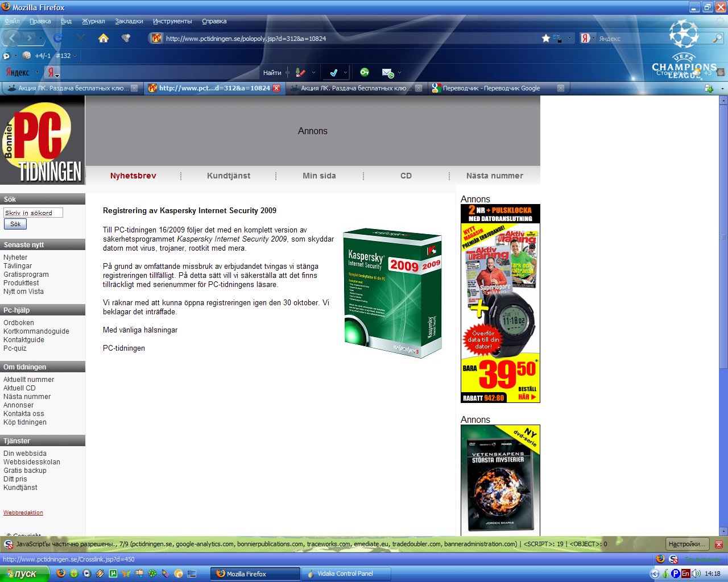Switch to Vidalia Control Panel taskbar button
The image size is (728, 582).
(346, 573)
